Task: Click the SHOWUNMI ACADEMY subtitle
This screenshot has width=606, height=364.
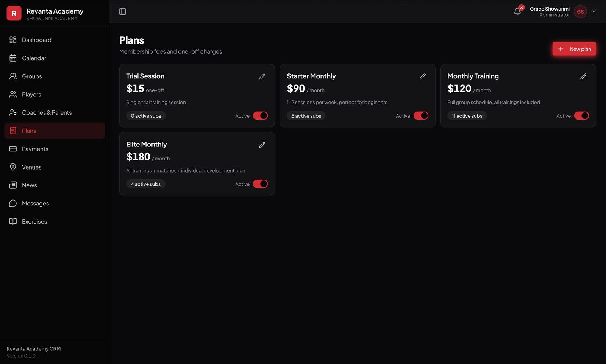Action: [x=52, y=19]
